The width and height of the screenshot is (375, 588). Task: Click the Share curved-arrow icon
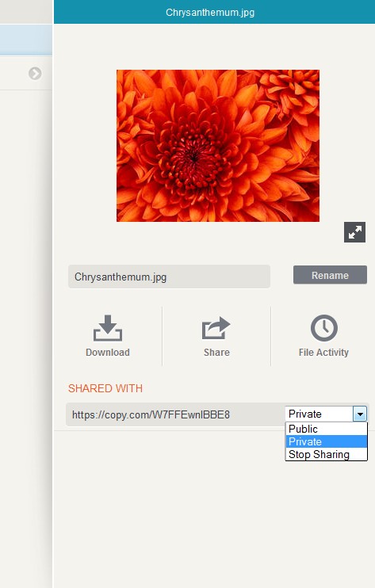pos(216,328)
